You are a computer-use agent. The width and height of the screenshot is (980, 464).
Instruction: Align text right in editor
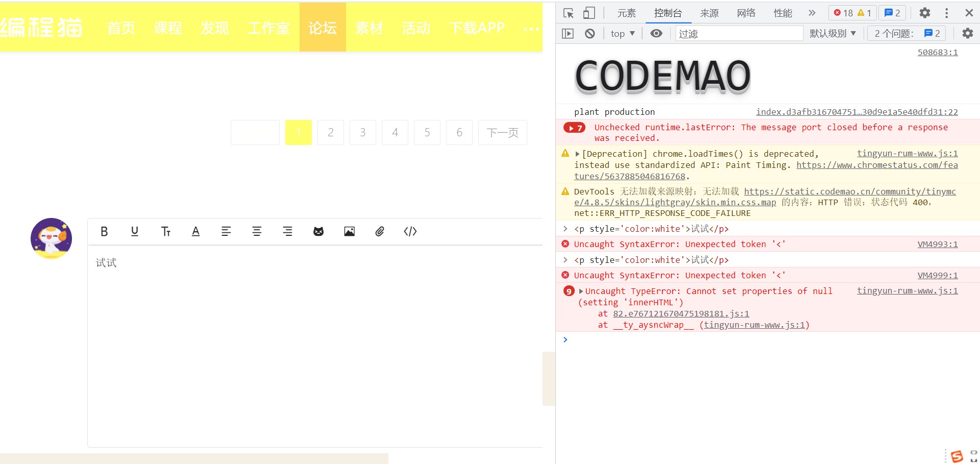287,232
